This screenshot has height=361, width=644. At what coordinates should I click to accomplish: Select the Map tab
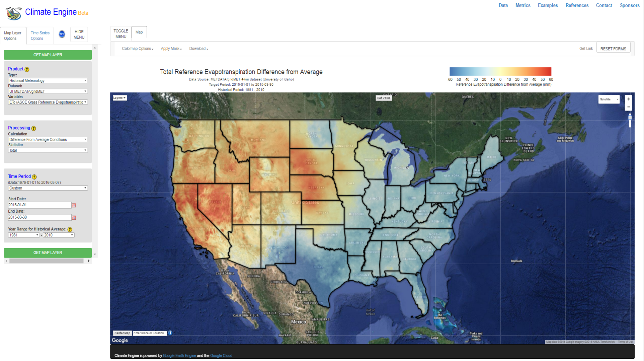tap(139, 32)
